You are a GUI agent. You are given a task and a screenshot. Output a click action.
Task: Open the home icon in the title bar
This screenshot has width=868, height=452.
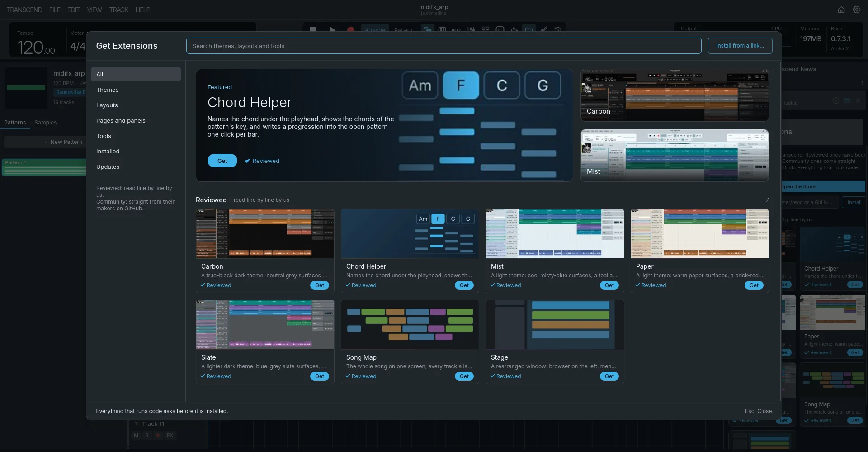[x=841, y=10]
